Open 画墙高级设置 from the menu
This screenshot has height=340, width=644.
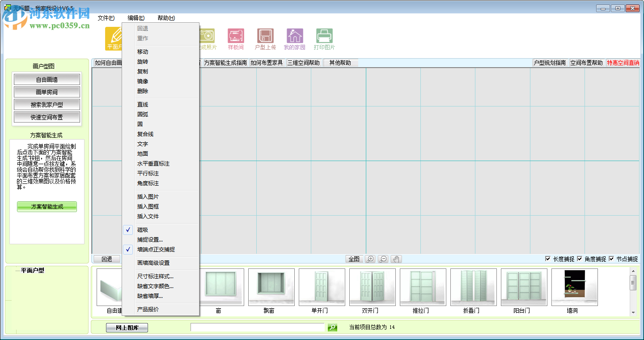[161, 263]
